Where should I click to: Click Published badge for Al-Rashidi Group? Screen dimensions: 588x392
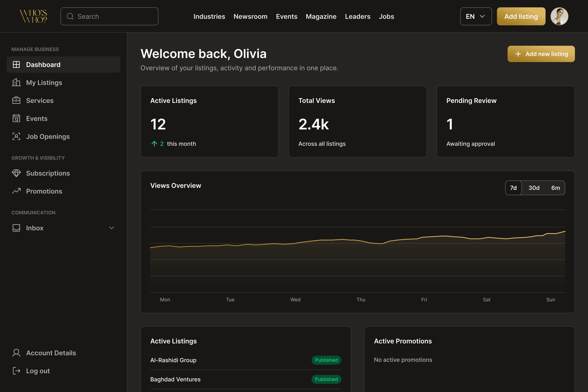click(326, 360)
